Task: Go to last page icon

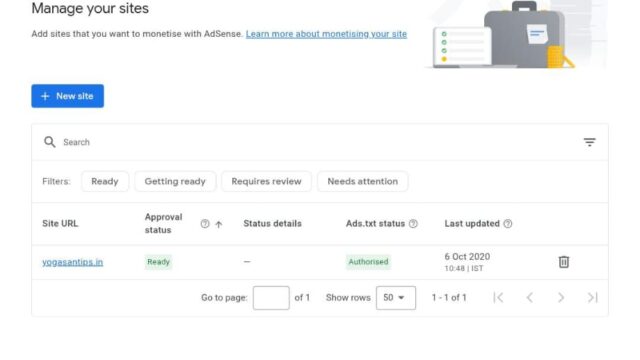Action: [593, 298]
